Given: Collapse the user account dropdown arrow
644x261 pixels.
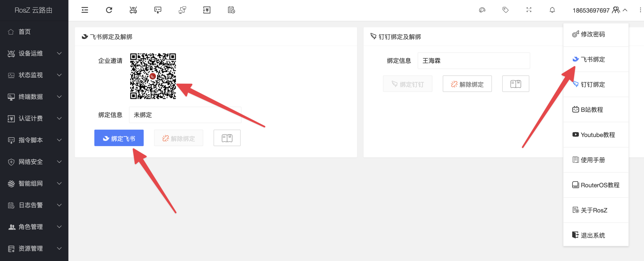Looking at the screenshot, I should pyautogui.click(x=625, y=10).
